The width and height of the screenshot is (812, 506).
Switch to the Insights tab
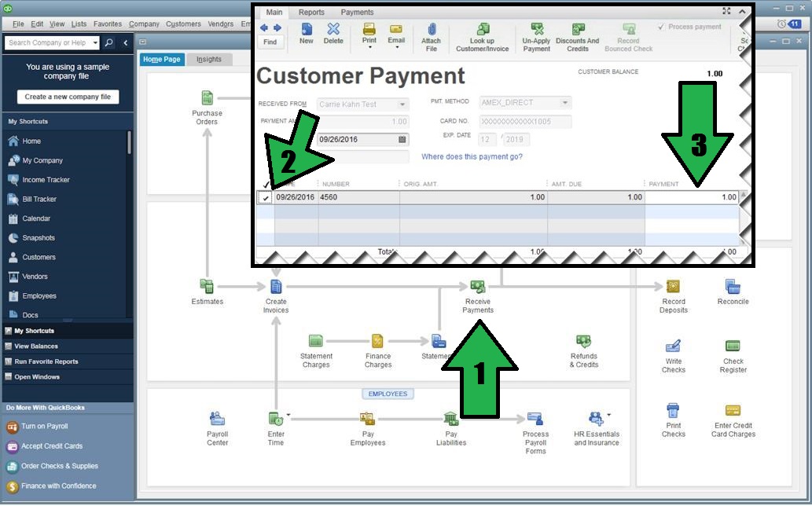(x=208, y=60)
